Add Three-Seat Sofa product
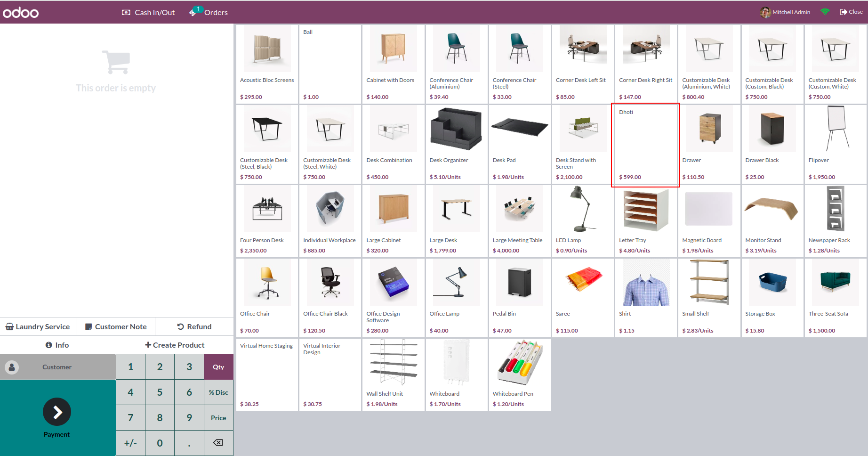The height and width of the screenshot is (456, 868). tap(836, 298)
